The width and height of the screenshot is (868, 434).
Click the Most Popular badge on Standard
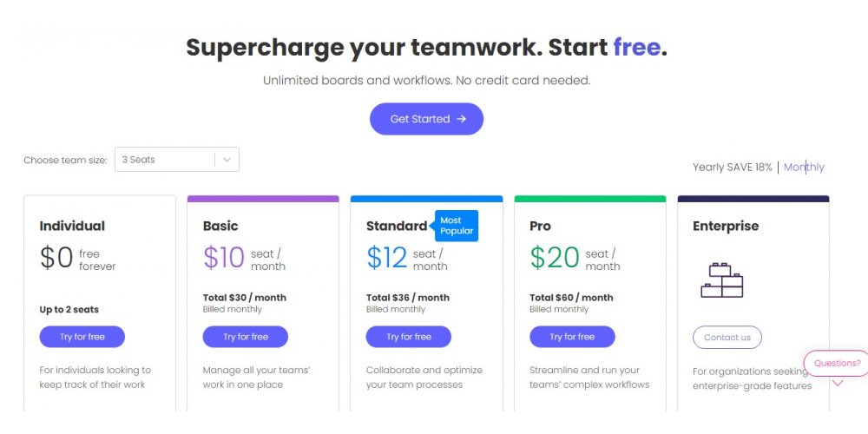[x=457, y=226]
